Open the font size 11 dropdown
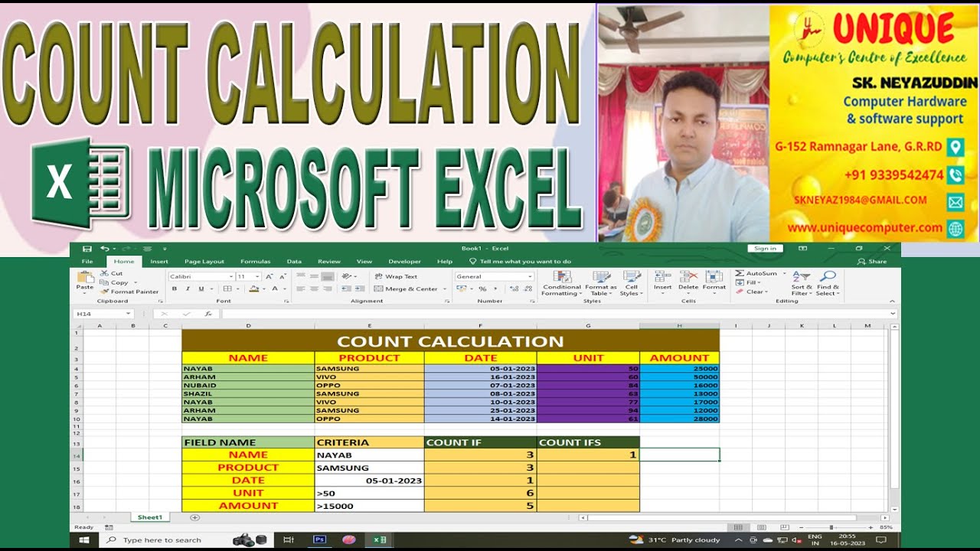Image resolution: width=980 pixels, height=551 pixels. pyautogui.click(x=258, y=276)
